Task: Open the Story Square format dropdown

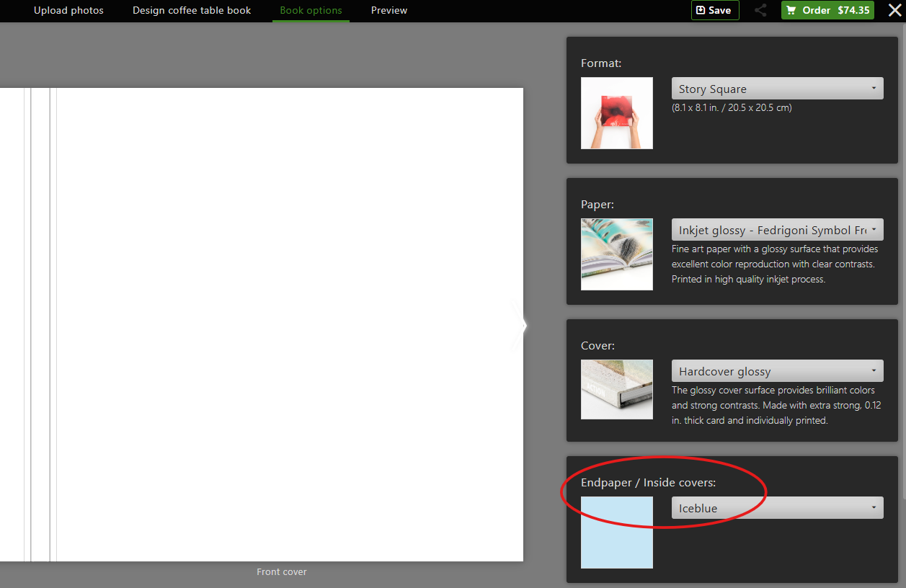Action: pyautogui.click(x=777, y=89)
